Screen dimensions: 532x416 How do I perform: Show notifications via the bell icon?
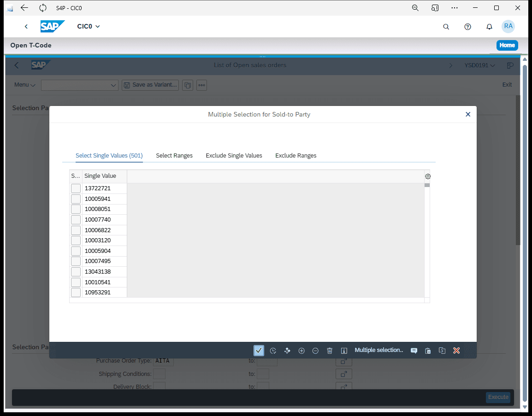click(489, 26)
